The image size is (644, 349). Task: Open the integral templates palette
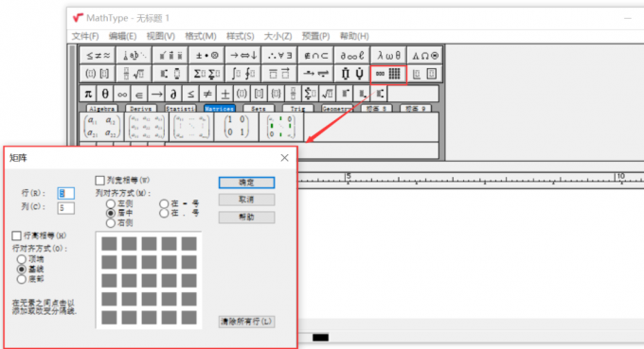(242, 74)
